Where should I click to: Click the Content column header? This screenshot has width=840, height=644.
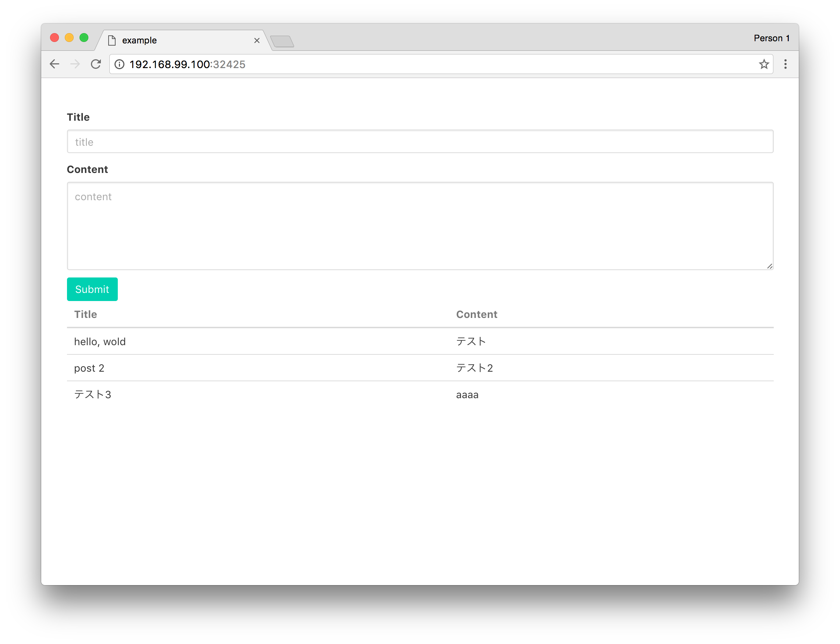tap(476, 314)
